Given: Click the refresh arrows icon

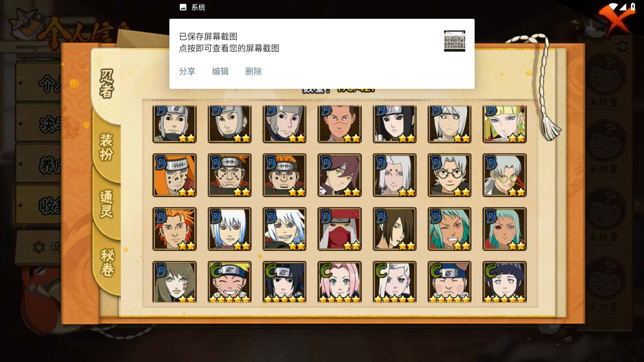Looking at the screenshot, I should click(622, 46).
